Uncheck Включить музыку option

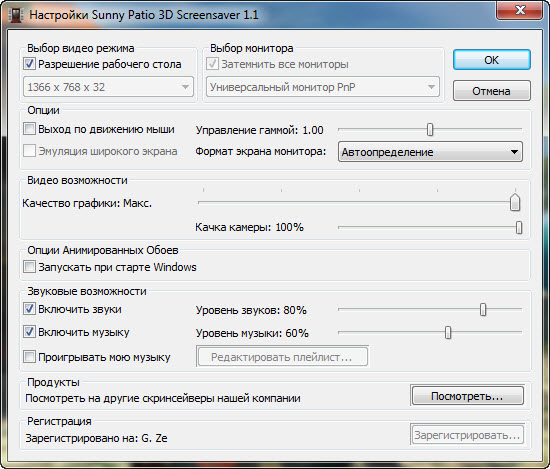(29, 331)
